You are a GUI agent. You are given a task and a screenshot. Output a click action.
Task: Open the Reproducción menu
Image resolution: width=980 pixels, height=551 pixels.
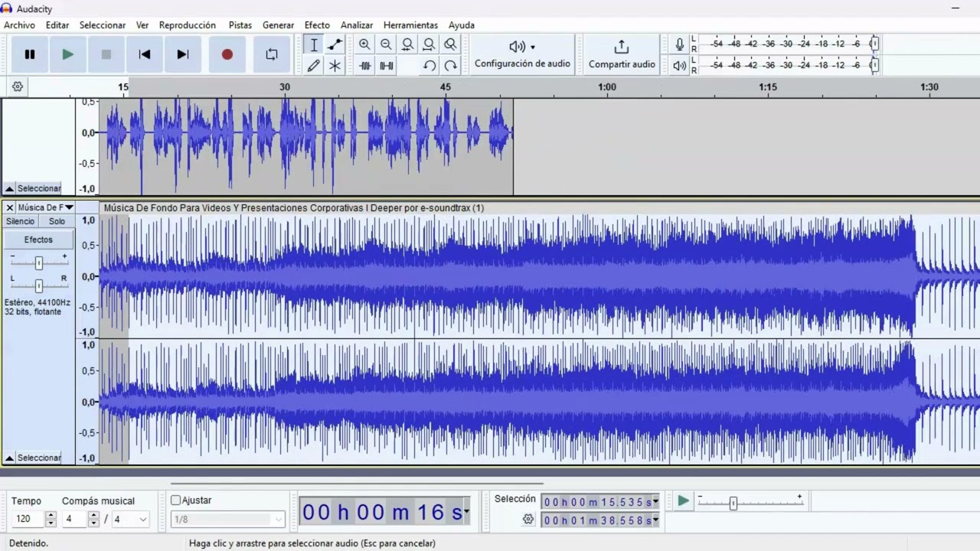188,25
